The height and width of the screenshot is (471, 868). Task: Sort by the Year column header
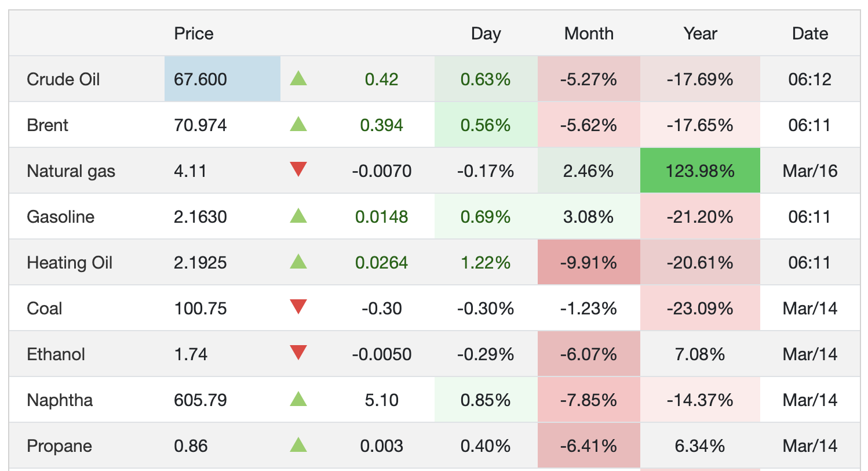click(700, 34)
